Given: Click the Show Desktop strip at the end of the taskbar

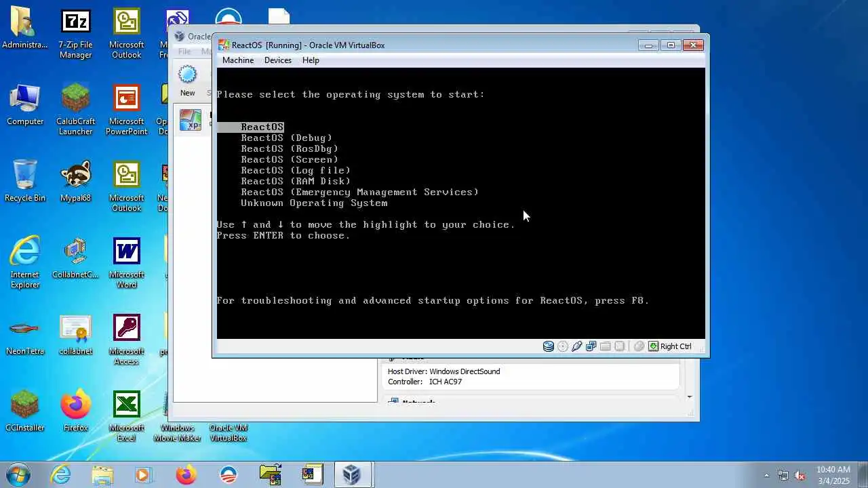Looking at the screenshot, I should tap(863, 474).
